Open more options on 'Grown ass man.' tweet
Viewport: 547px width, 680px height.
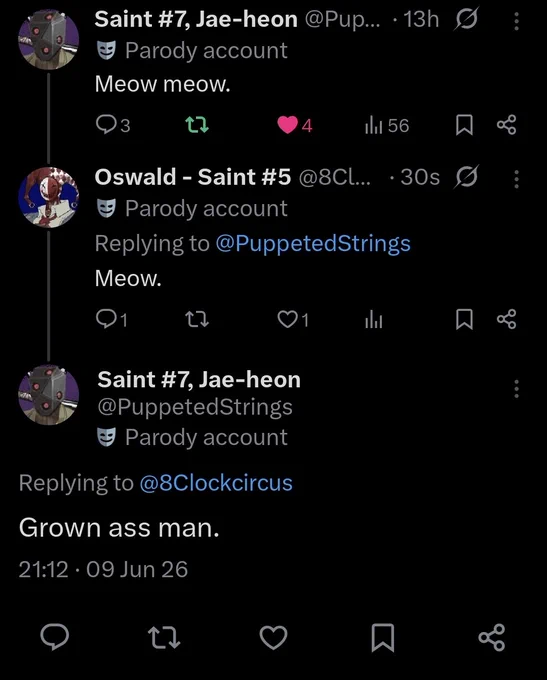coord(516,389)
